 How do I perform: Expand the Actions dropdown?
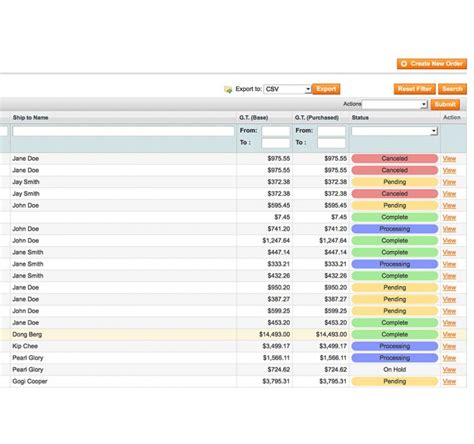395,104
